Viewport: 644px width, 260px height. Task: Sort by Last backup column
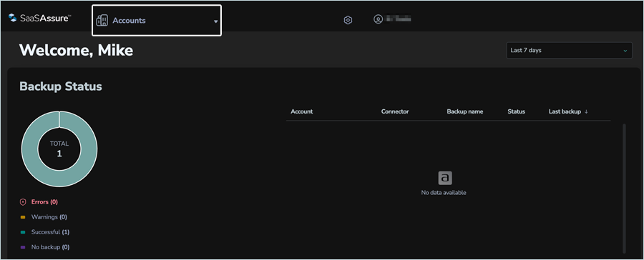pos(565,111)
